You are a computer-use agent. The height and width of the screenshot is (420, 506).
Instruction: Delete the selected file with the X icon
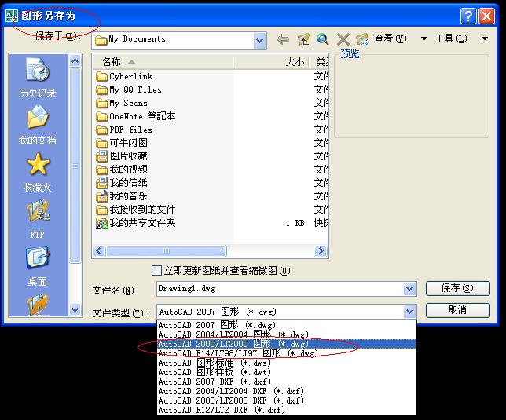tap(343, 39)
